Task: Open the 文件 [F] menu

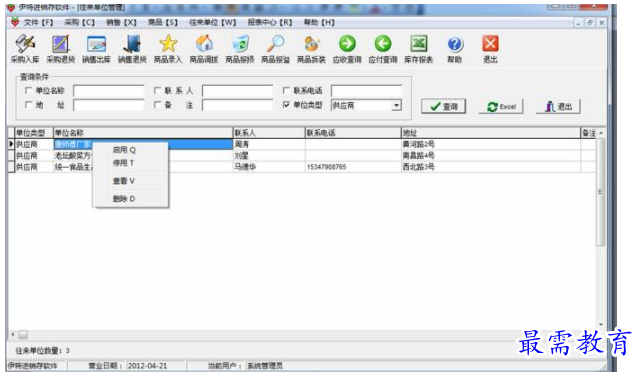Action: click(38, 22)
